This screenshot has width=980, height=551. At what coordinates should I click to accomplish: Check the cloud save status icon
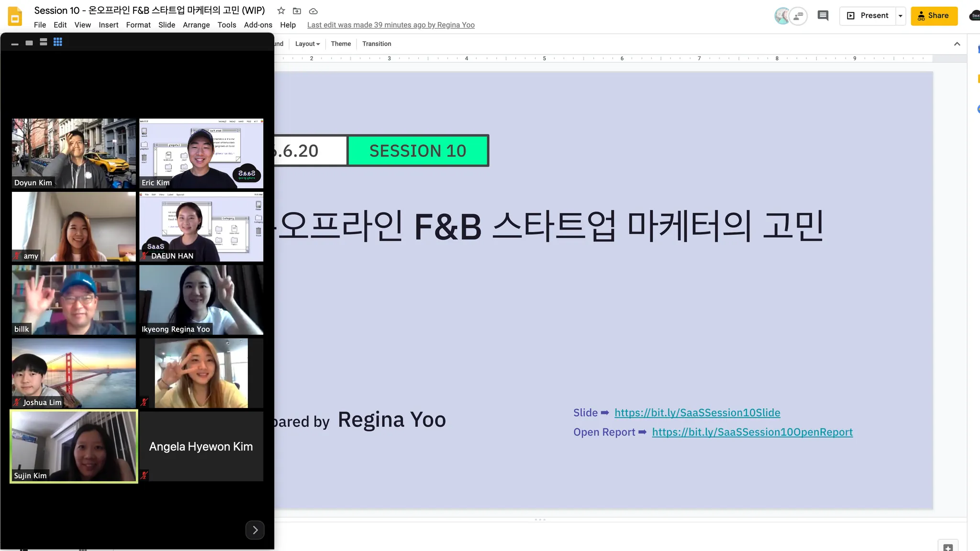tap(313, 11)
